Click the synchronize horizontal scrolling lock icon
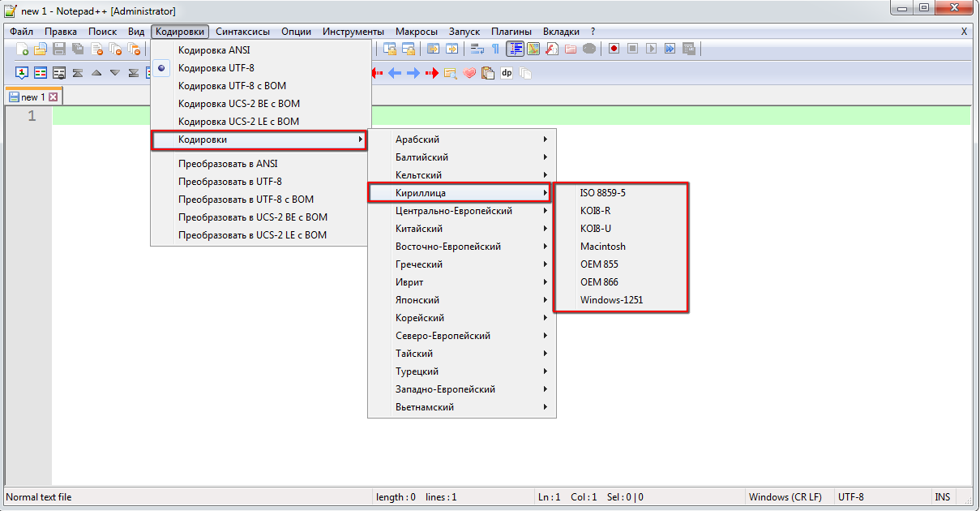This screenshot has width=980, height=511. point(409,49)
